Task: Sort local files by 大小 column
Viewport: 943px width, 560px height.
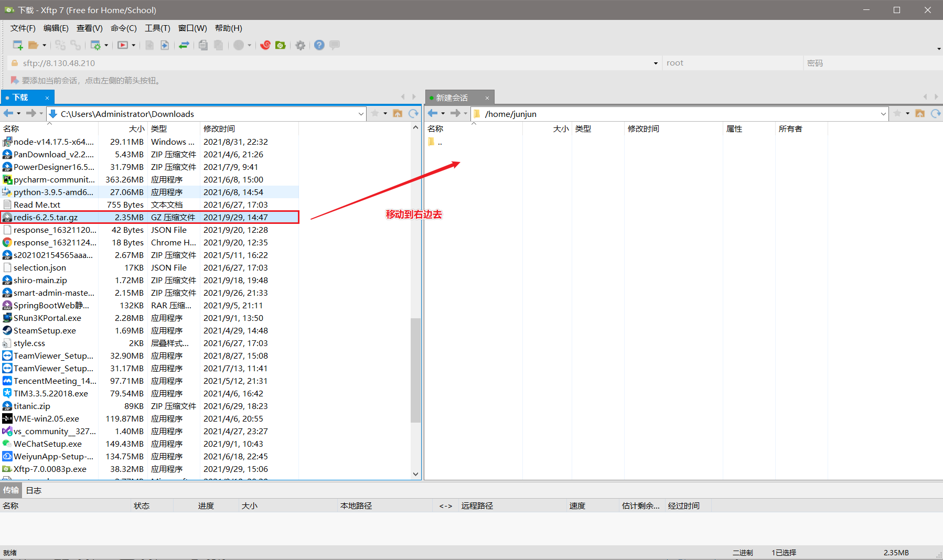Action: pos(123,128)
